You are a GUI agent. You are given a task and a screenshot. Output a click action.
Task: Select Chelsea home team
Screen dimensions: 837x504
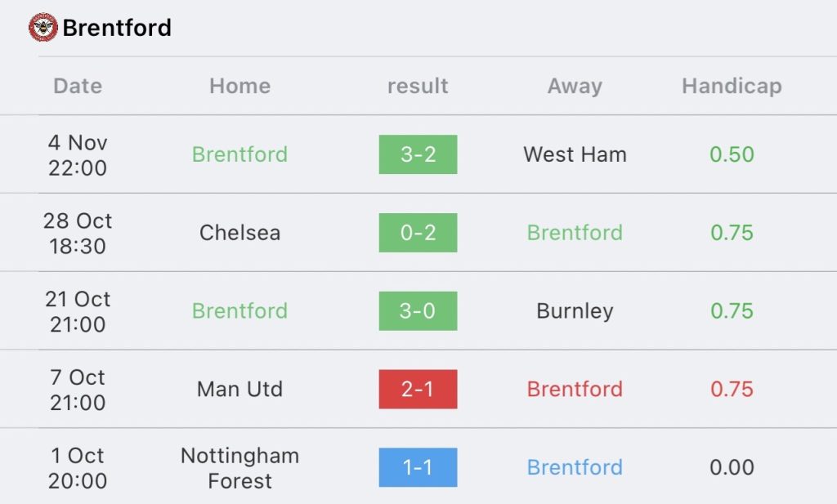click(239, 233)
